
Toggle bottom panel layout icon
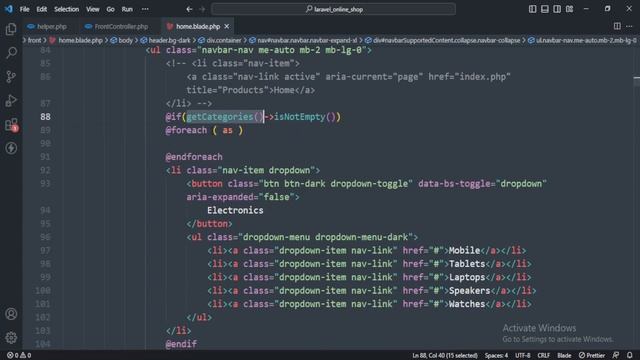544,9
